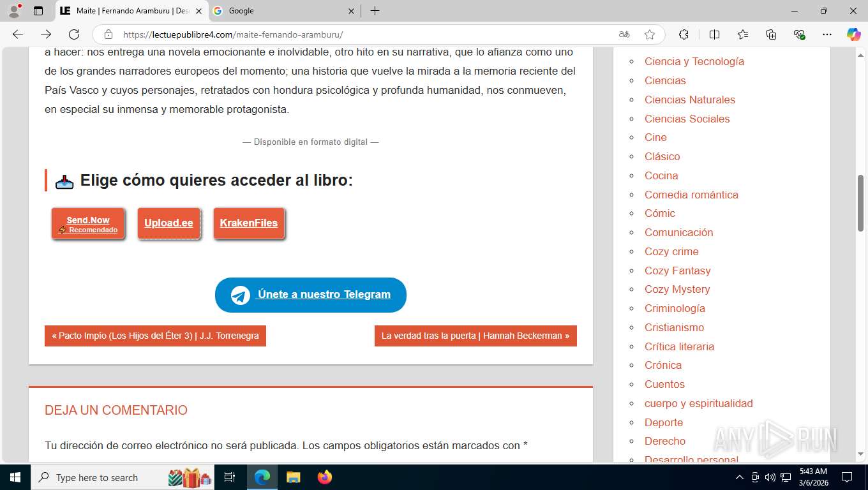The height and width of the screenshot is (490, 868).
Task: Open the Copilot icon
Action: [x=854, y=34]
